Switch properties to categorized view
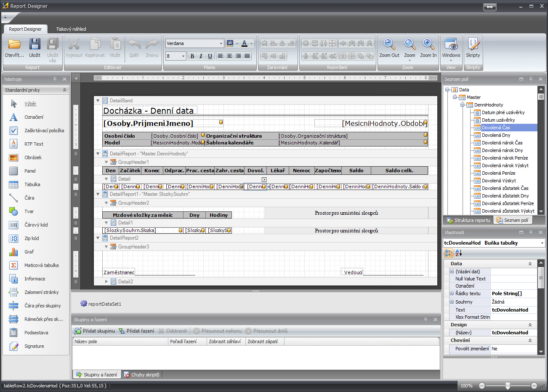 tap(449, 253)
